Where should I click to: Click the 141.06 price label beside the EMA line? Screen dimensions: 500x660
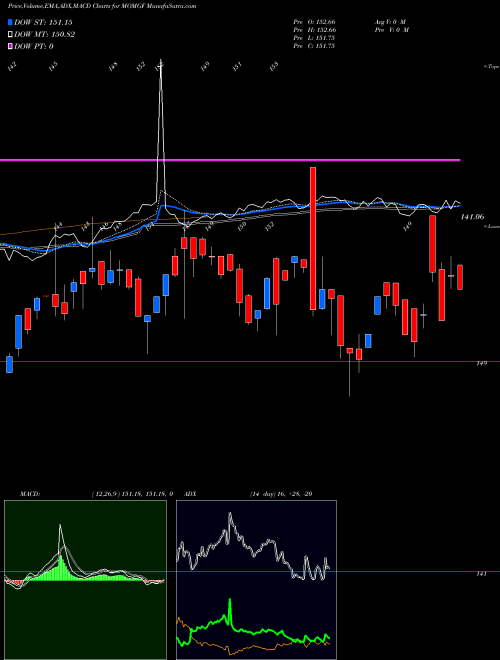click(x=473, y=217)
